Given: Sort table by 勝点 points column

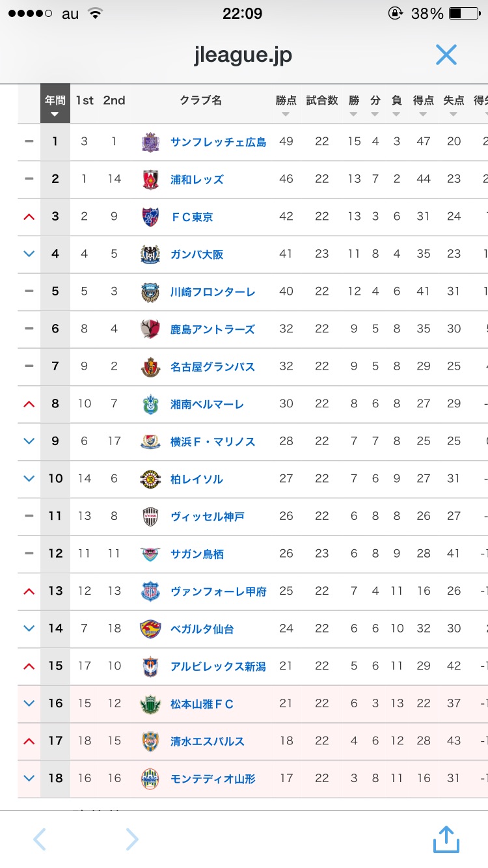Looking at the screenshot, I should point(286,104).
